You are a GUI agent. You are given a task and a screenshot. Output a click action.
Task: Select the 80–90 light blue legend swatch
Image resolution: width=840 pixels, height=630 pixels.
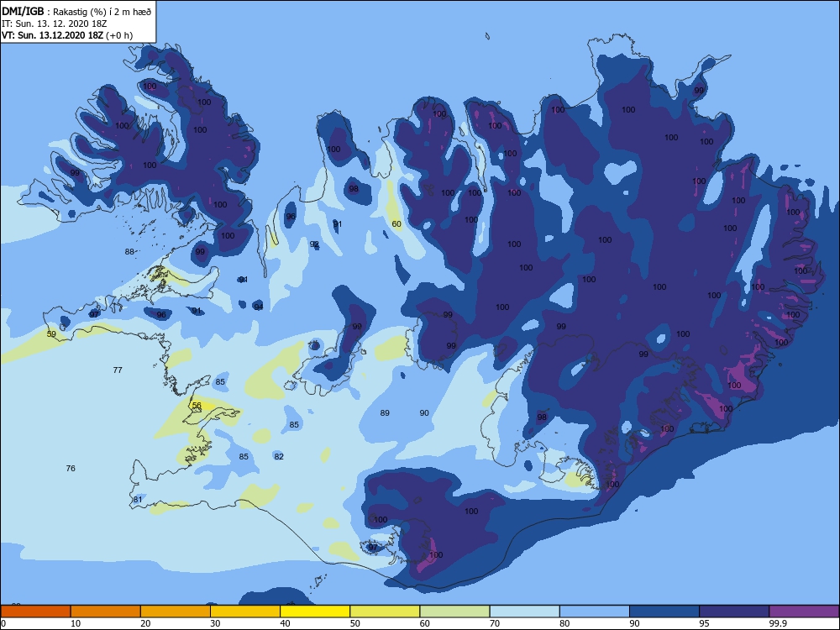click(595, 612)
